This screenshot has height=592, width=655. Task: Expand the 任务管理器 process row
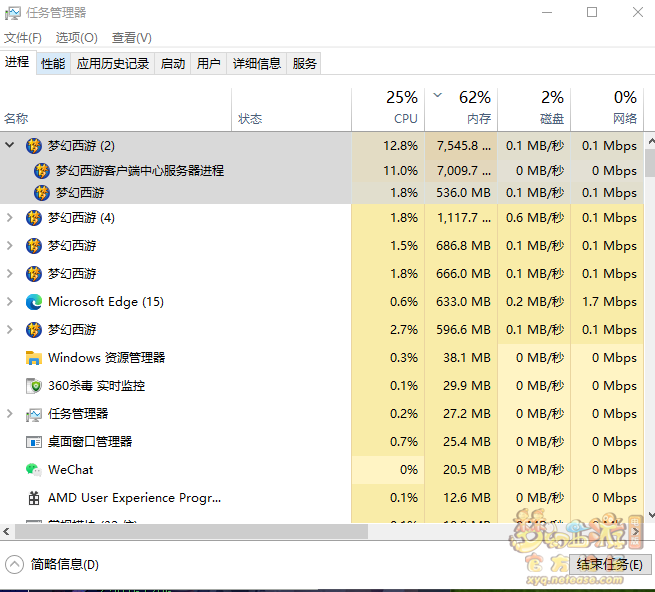10,414
